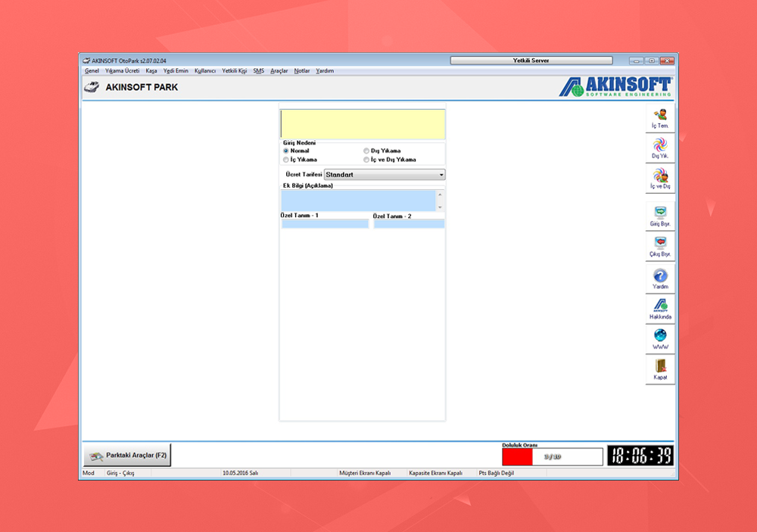Open the Yedi Emin menu
Screen dimensions: 757x532
click(x=176, y=71)
